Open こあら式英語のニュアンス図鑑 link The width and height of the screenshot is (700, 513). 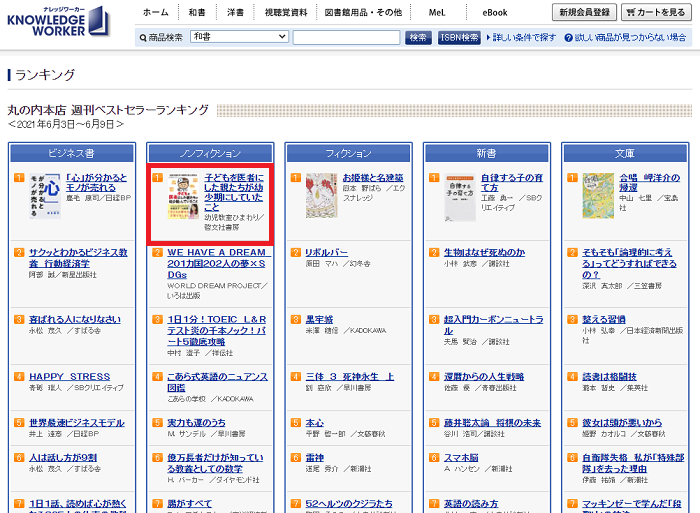pos(217,382)
